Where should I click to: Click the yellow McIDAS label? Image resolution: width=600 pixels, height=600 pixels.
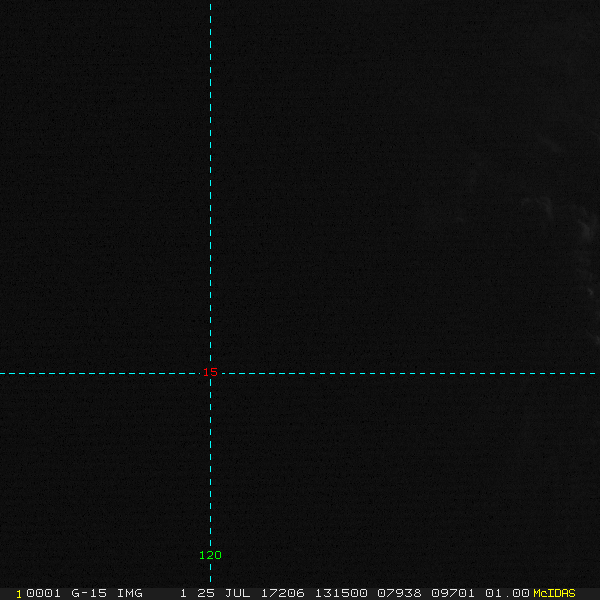[x=554, y=593]
